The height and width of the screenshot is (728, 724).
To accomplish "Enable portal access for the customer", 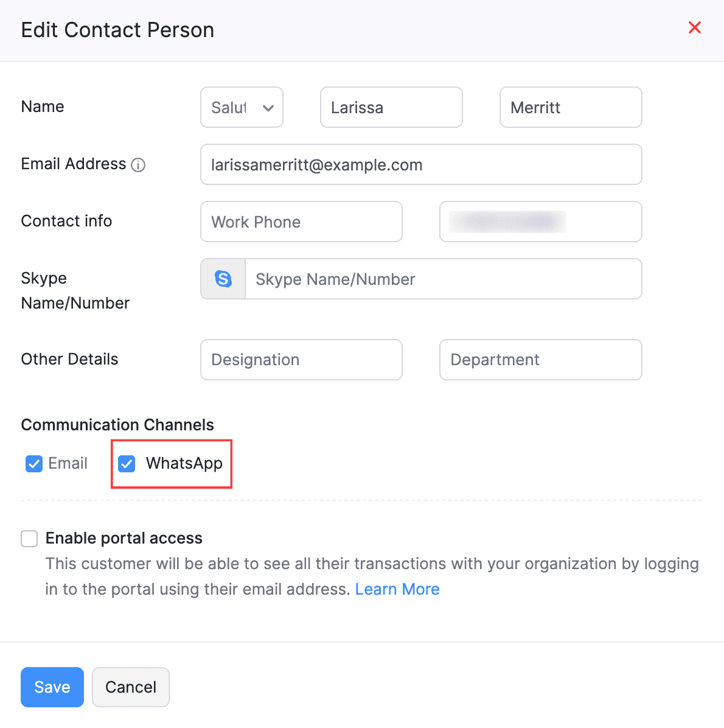I will tap(29, 538).
